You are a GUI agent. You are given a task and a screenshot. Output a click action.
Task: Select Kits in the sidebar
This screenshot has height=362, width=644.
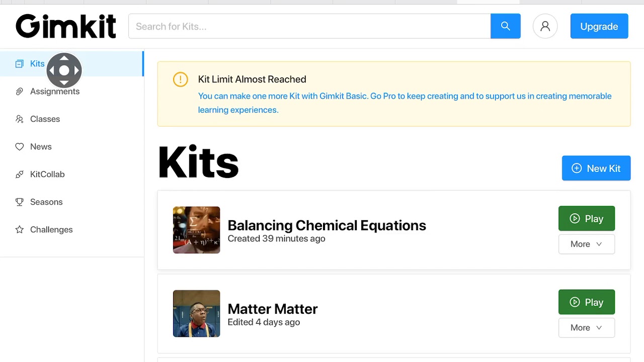[x=37, y=64]
